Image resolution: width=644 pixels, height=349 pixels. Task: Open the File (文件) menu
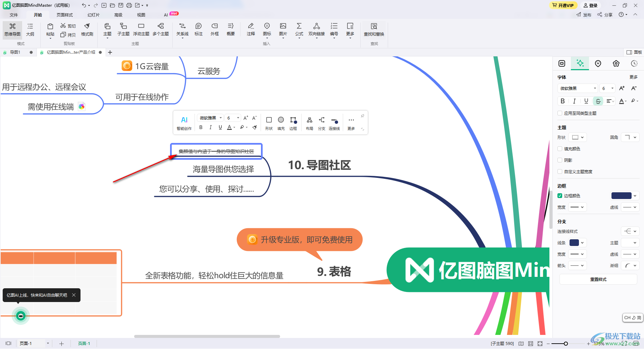coord(14,15)
